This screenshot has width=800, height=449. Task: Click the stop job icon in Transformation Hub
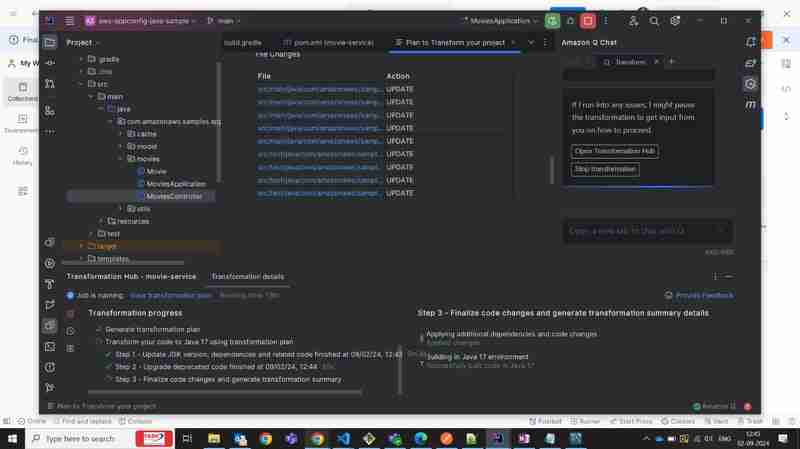point(70,313)
